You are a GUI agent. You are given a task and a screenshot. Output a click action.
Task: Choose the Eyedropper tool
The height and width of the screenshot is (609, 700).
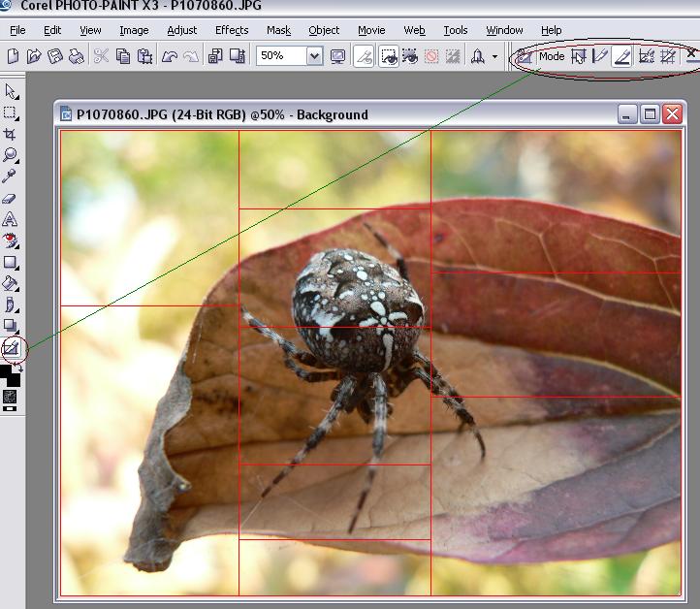[11, 176]
